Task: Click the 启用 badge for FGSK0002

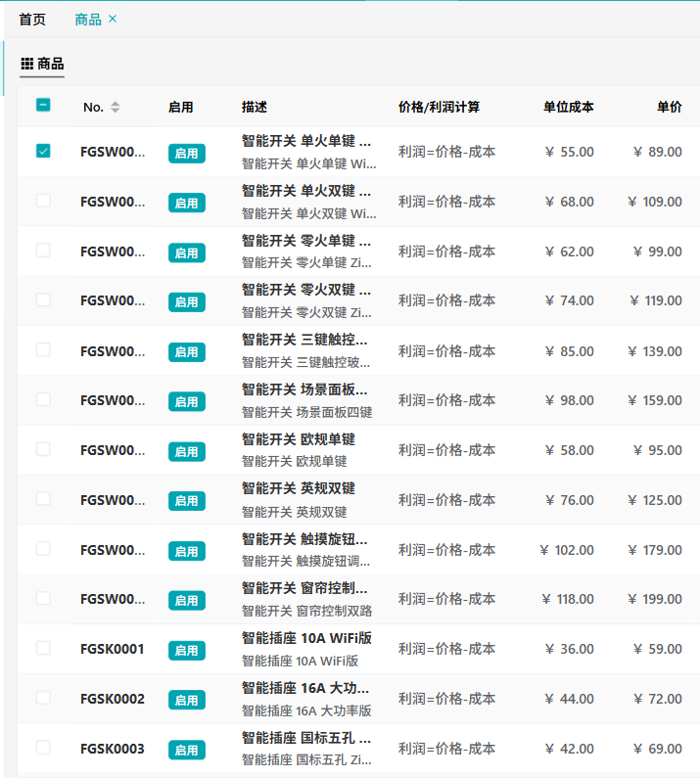Action: [187, 700]
